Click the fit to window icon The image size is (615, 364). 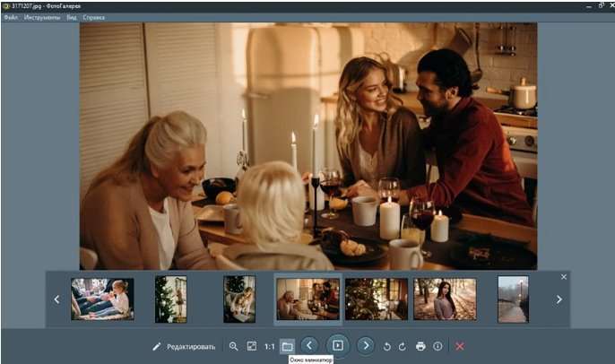pos(251,346)
